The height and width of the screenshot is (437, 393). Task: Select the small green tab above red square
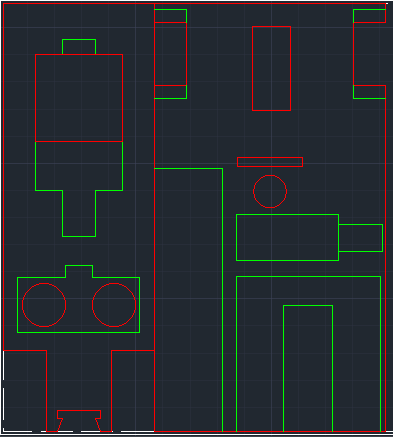79,47
